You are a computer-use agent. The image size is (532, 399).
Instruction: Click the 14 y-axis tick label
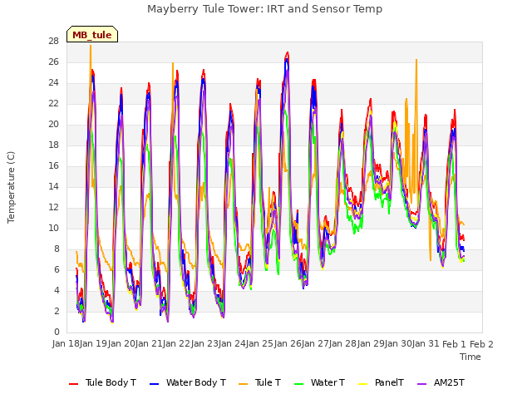pos(53,186)
